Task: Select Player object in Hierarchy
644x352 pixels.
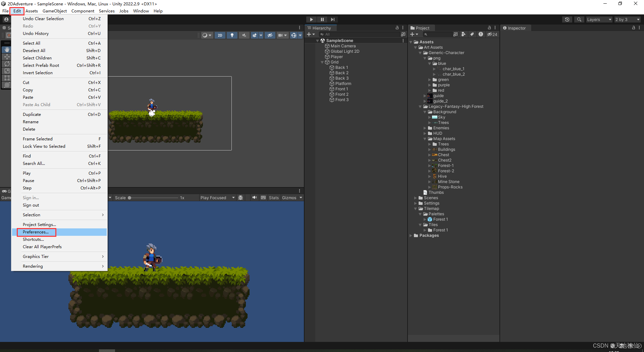Action: [336, 57]
